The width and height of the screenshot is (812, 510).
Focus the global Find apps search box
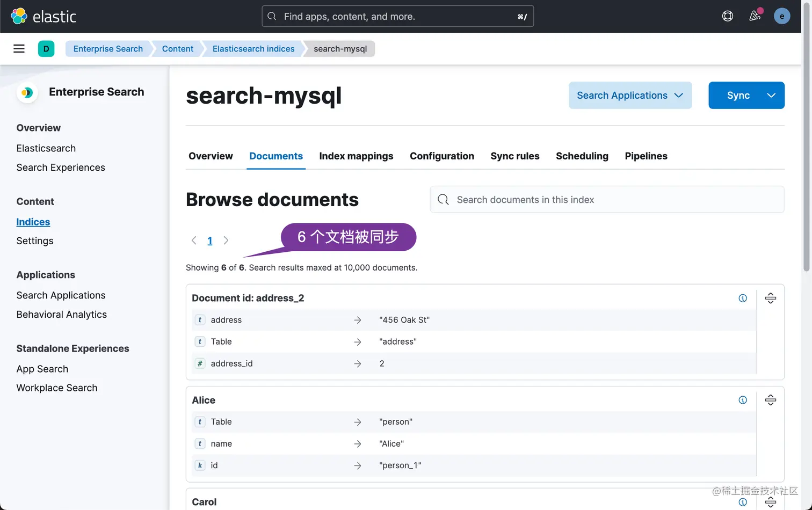tap(397, 16)
